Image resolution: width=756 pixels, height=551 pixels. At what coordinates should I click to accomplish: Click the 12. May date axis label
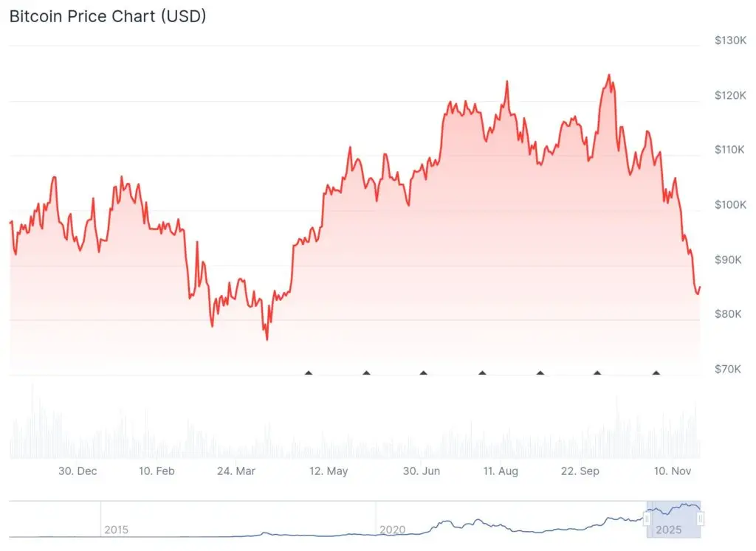[x=329, y=471]
